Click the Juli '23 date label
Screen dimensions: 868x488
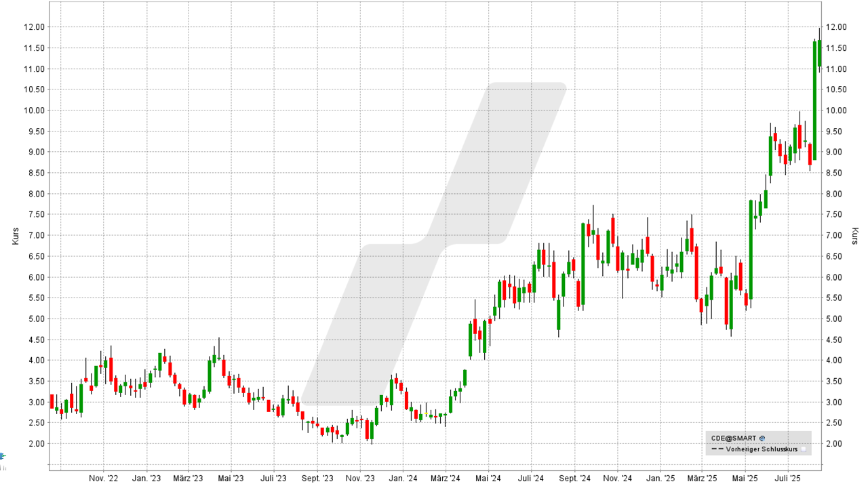(273, 478)
